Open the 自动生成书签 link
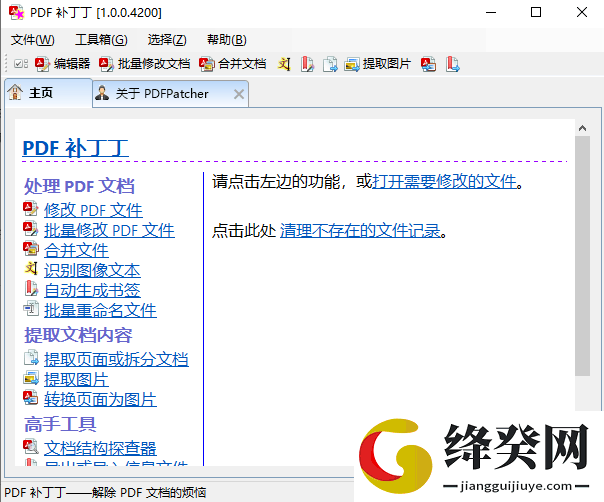Viewport: 604px width, 502px height. [x=92, y=290]
